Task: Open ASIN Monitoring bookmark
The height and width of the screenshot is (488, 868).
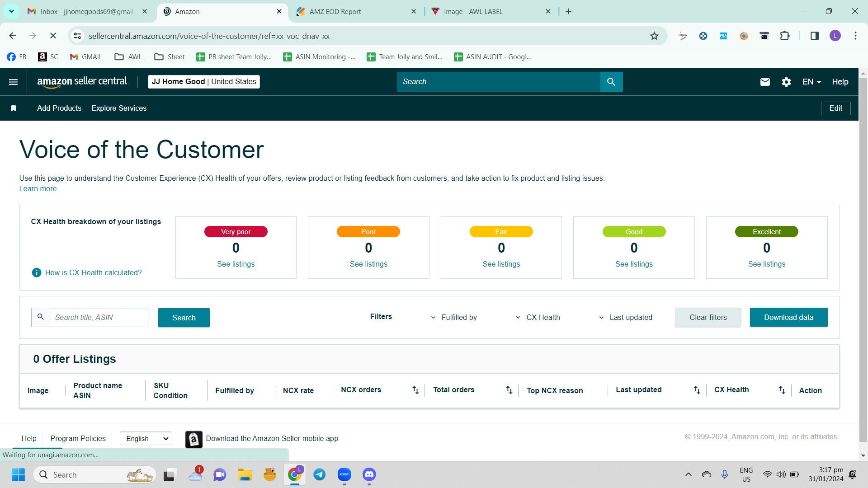Action: (320, 57)
